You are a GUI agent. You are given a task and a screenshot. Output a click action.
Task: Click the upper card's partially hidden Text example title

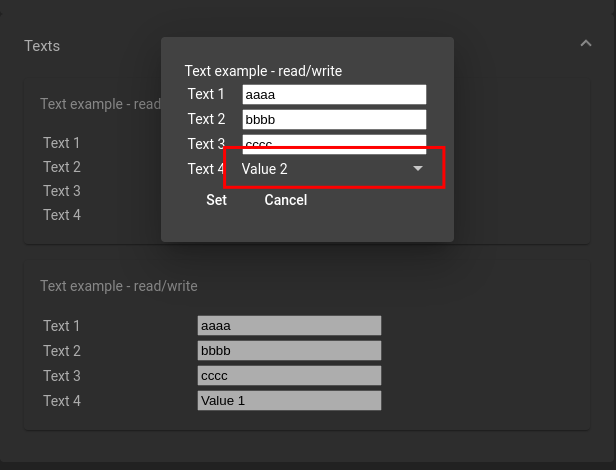(100, 104)
